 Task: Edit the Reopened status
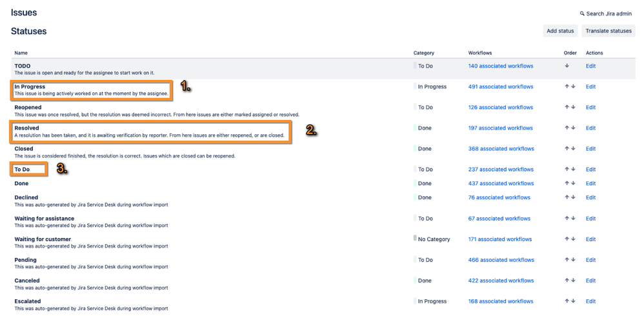[x=590, y=107]
